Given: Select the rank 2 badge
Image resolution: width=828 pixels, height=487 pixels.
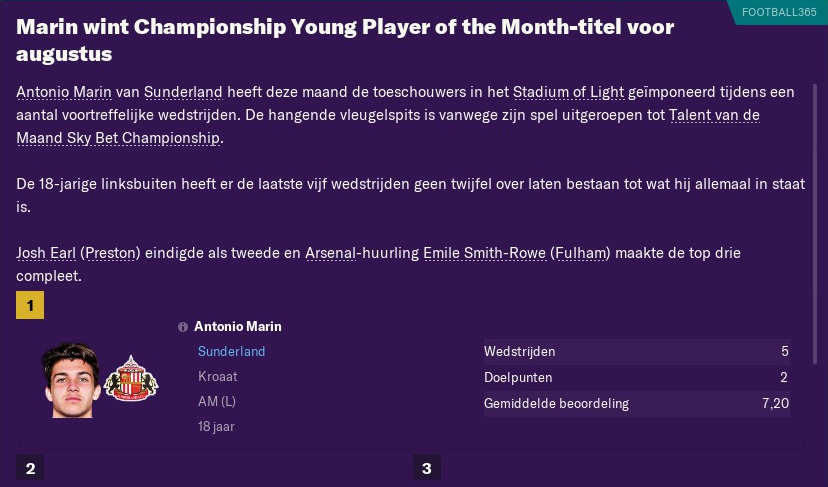Looking at the screenshot, I should pyautogui.click(x=30, y=468).
